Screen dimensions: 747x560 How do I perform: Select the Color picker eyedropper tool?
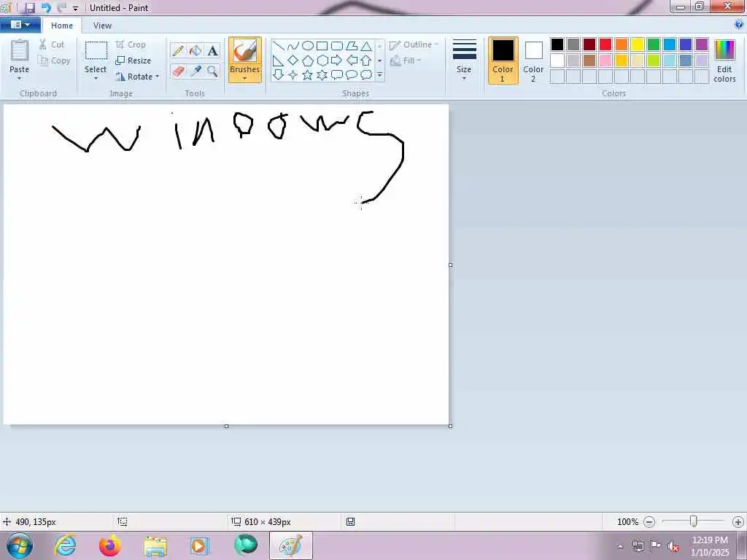(x=196, y=71)
